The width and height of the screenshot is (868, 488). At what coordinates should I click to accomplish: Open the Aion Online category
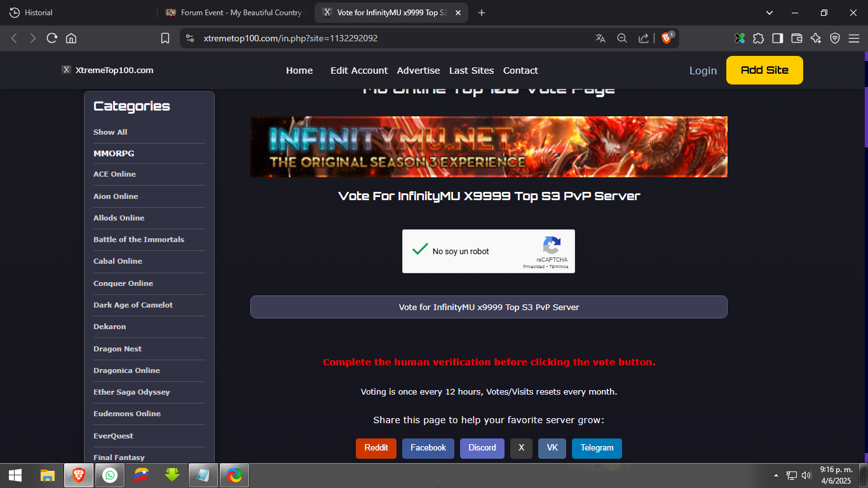[x=116, y=196]
